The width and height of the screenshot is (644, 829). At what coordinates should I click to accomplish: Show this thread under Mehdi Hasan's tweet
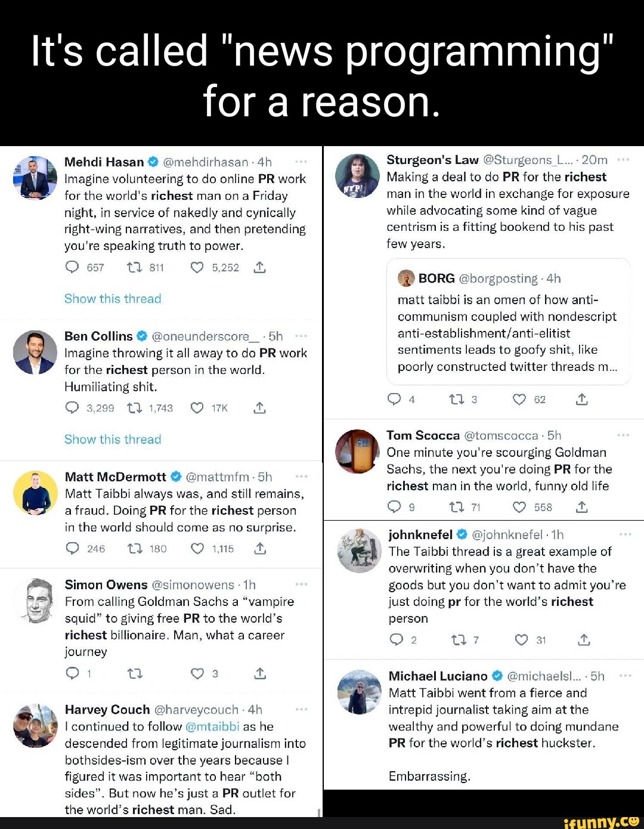[113, 299]
